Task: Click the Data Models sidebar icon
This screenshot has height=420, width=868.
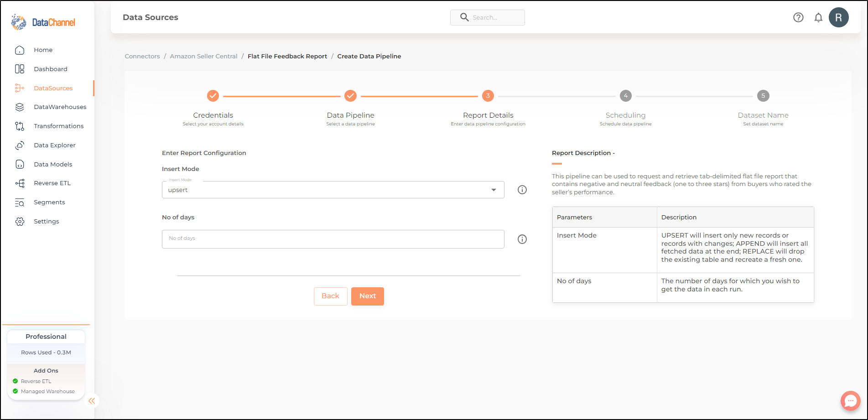Action: pyautogui.click(x=20, y=164)
